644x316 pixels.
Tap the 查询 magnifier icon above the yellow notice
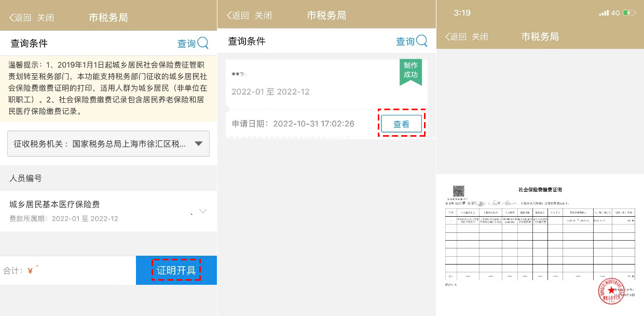(202, 43)
